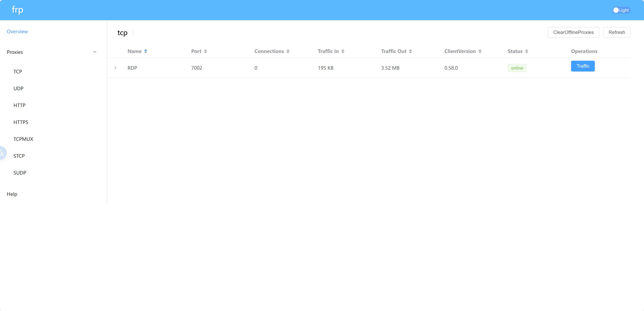Open the Help link in sidebar

tap(12, 194)
